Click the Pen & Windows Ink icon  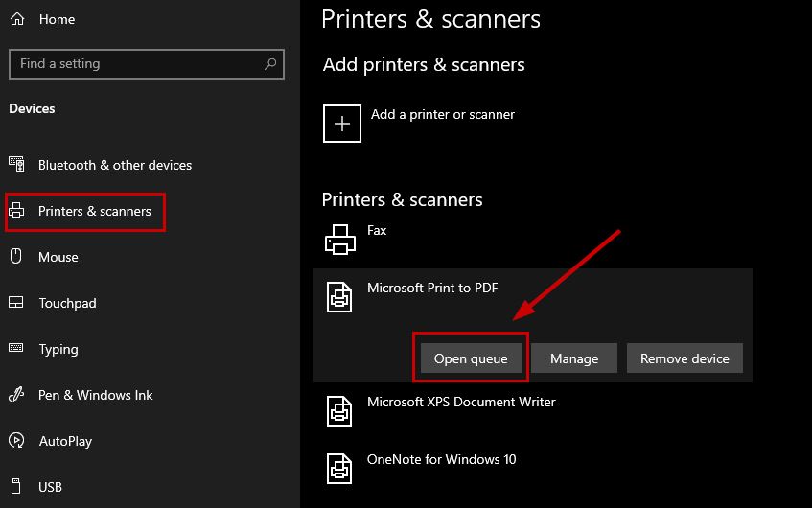click(x=16, y=395)
